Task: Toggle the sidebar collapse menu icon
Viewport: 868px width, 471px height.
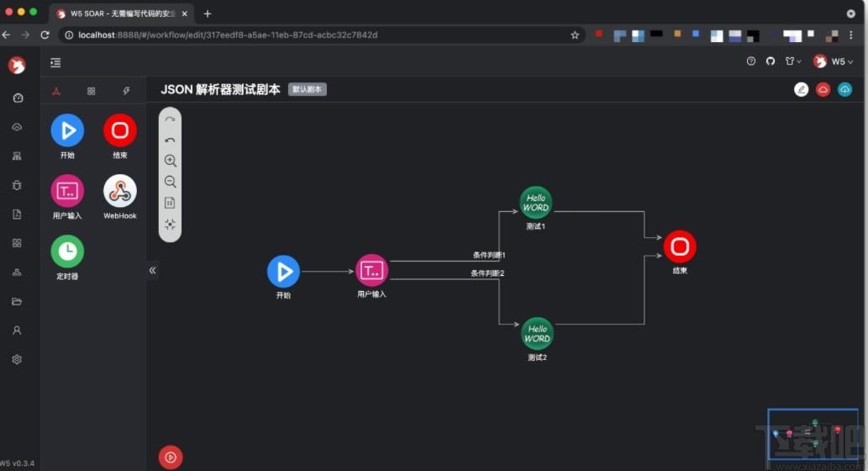Action: click(55, 62)
